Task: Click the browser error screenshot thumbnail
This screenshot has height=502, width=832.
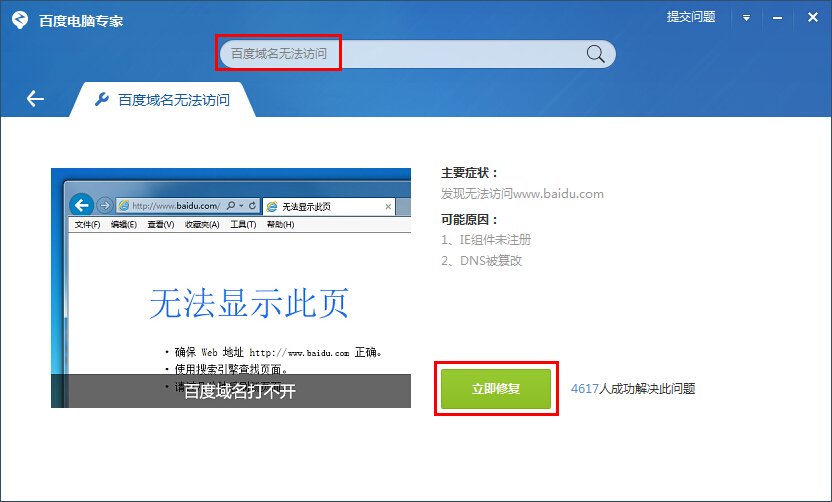Action: pyautogui.click(x=231, y=288)
